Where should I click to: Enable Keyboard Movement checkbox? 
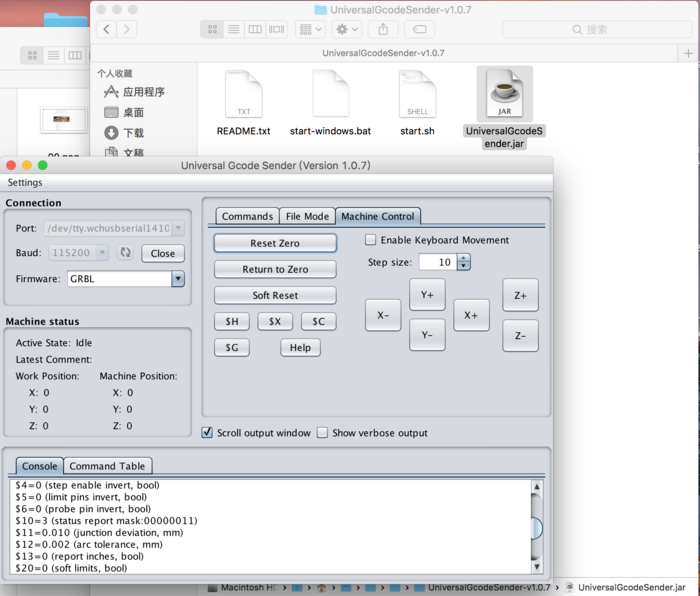click(x=371, y=240)
